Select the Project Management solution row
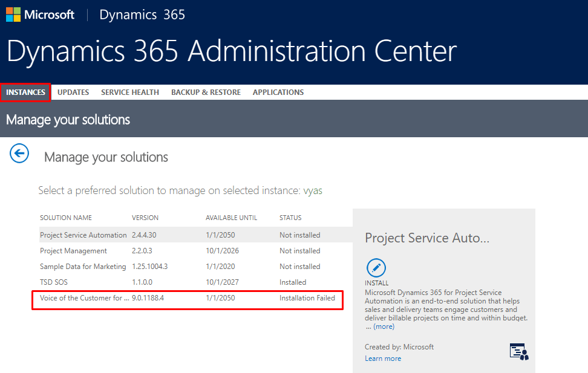Viewport: 588px width, 373px height. point(196,251)
